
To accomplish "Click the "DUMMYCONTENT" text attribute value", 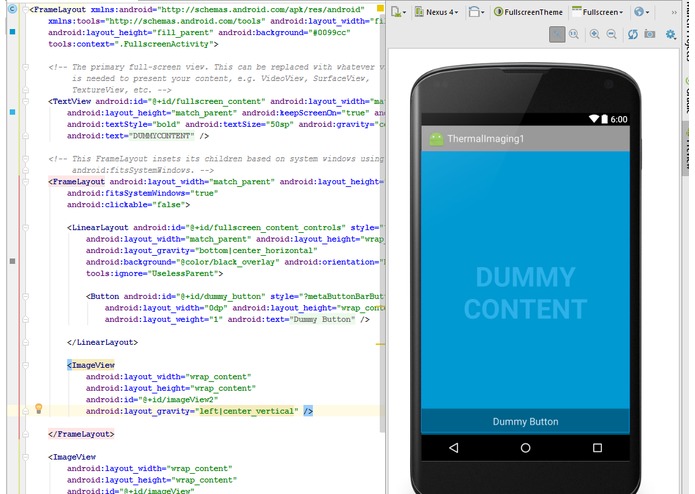I will coord(161,136).
